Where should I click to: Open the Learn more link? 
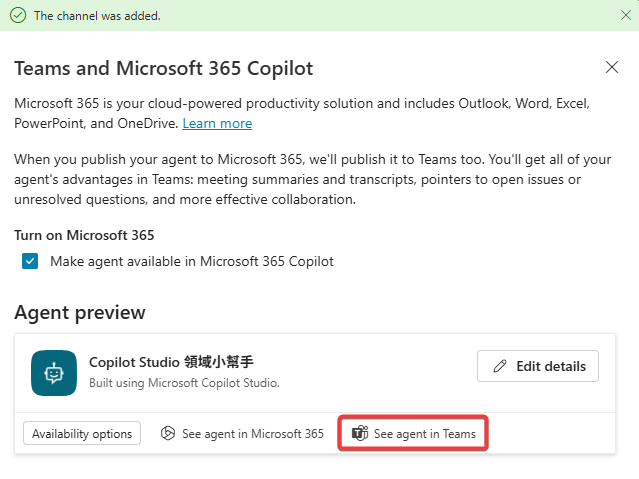217,123
